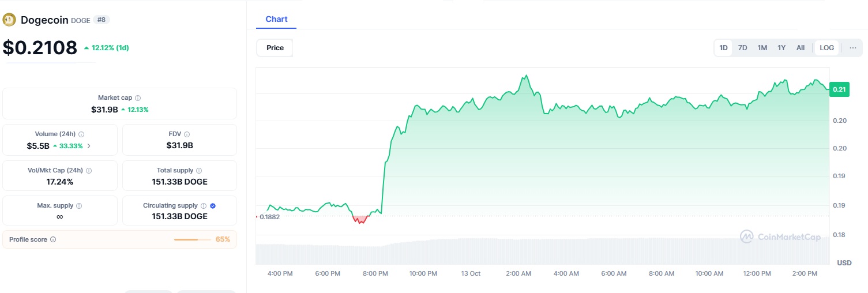The image size is (868, 293).
Task: Click the FDV info icon
Action: pyautogui.click(x=187, y=134)
